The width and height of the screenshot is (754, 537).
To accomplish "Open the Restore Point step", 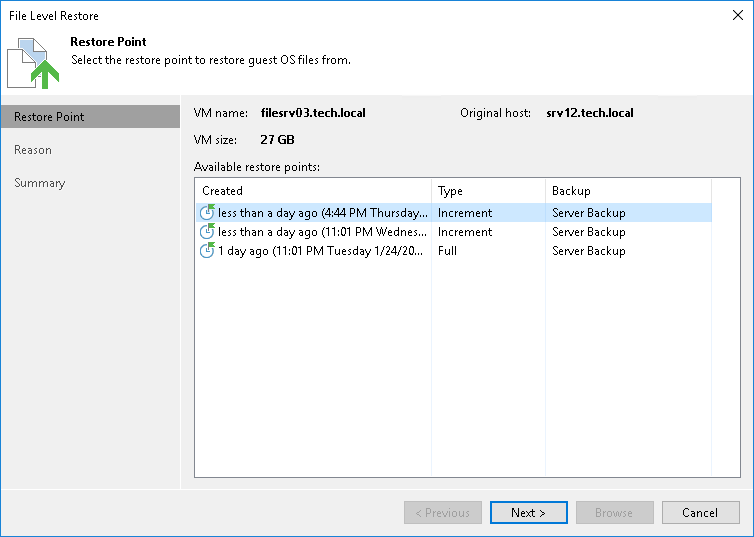I will coord(90,117).
